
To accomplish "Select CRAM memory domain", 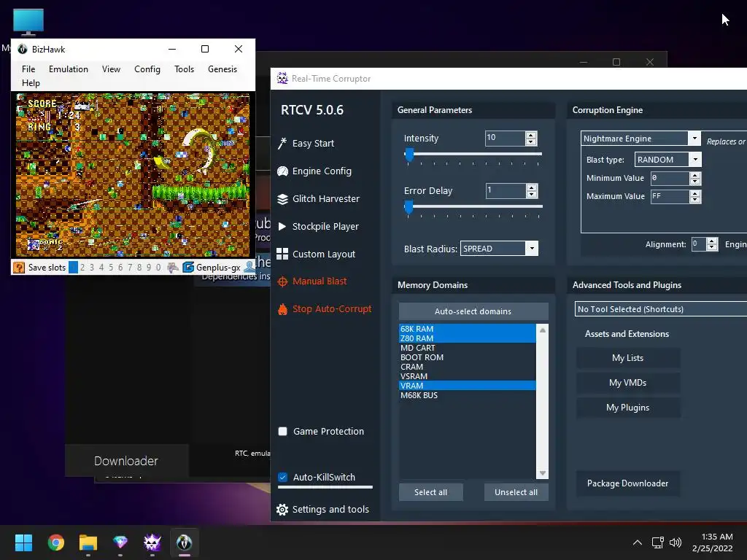I will (x=468, y=367).
